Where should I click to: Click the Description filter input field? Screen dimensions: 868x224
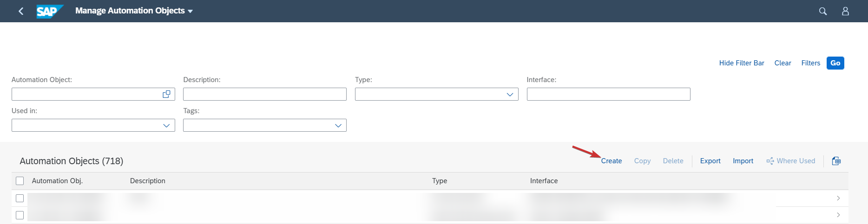pyautogui.click(x=265, y=94)
